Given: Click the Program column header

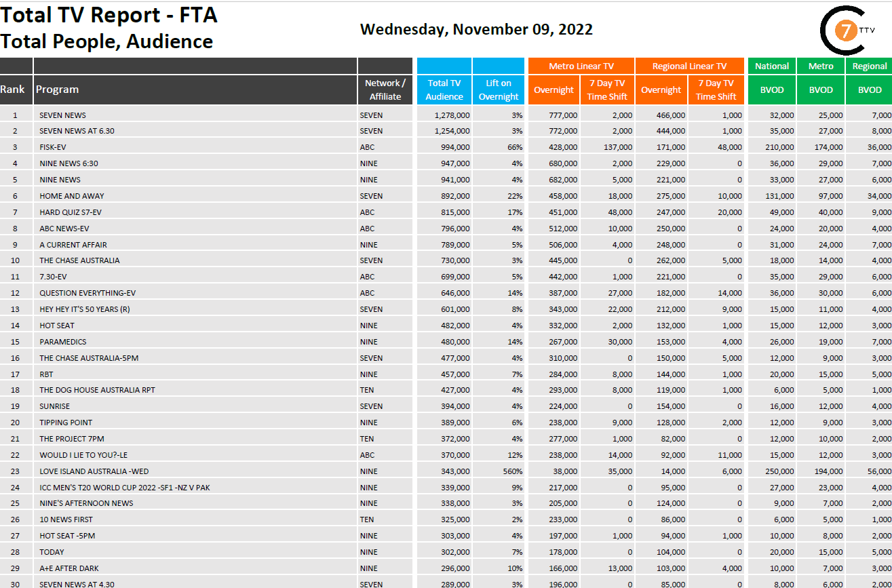Looking at the screenshot, I should [x=58, y=90].
